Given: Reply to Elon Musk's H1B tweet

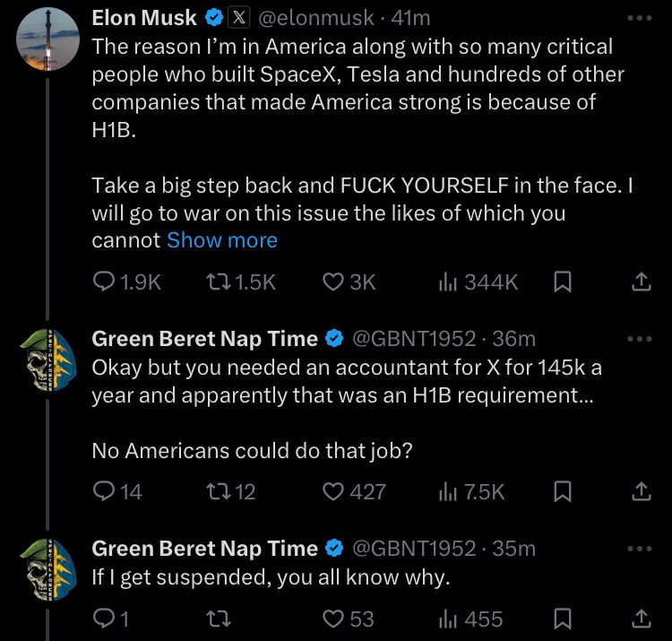Looking at the screenshot, I should pos(104,282).
